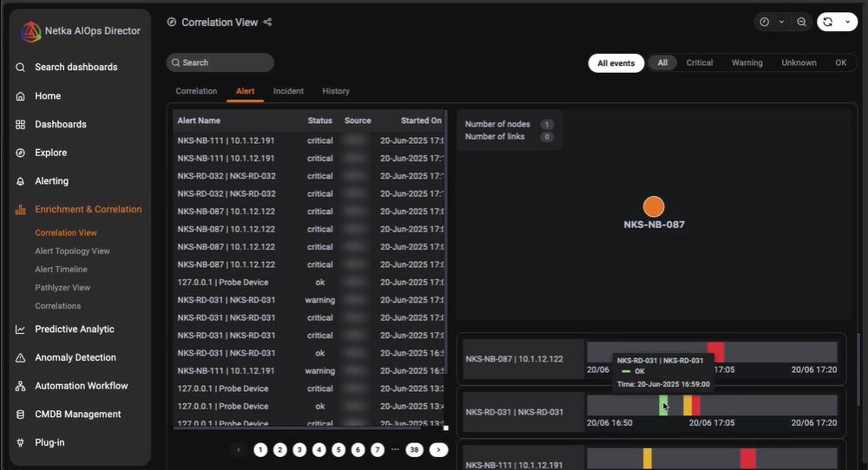Select the All severity filter
The height and width of the screenshot is (470, 868).
[x=662, y=62]
